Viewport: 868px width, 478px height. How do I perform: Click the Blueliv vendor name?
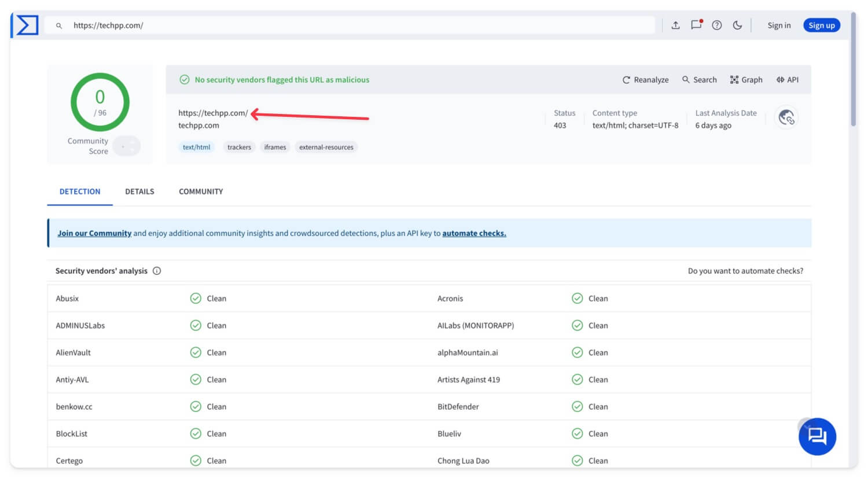click(x=450, y=434)
